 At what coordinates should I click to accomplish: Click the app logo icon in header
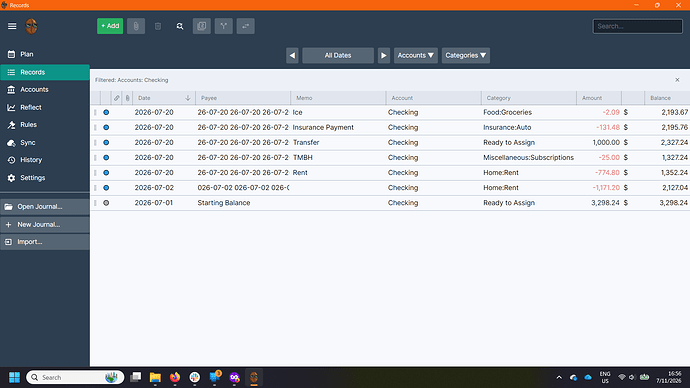click(31, 26)
